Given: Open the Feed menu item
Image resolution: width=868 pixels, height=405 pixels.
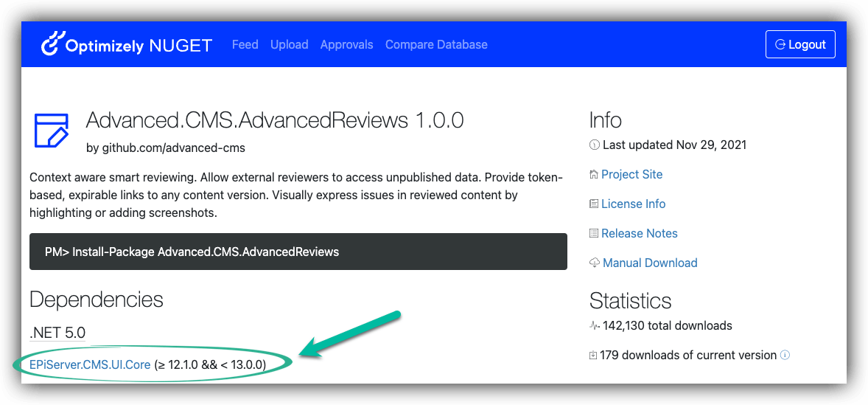Looking at the screenshot, I should coord(245,45).
